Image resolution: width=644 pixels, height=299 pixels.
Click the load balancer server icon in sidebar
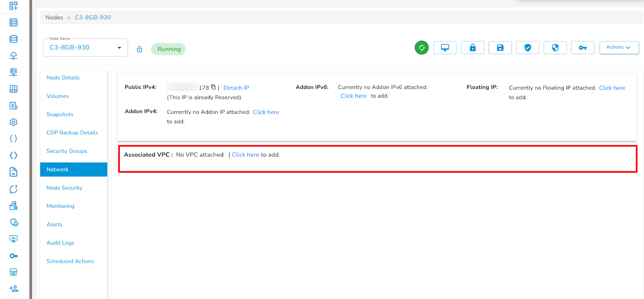click(13, 72)
